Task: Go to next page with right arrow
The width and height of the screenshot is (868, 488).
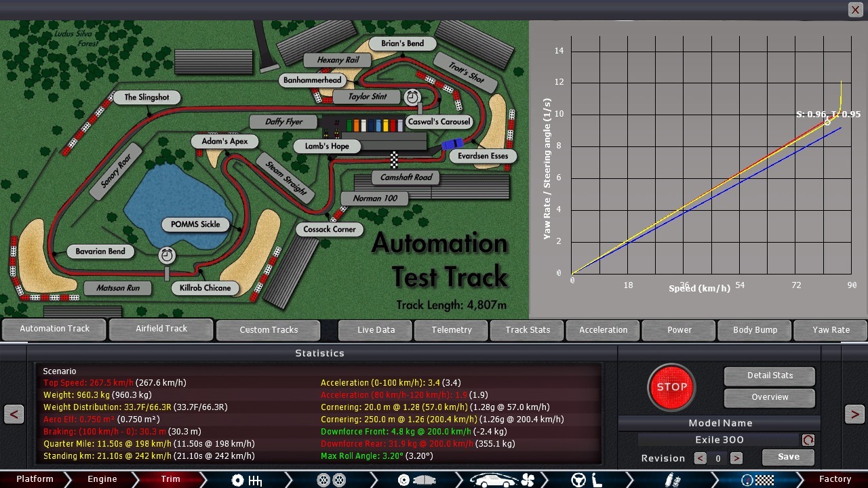Action: click(854, 414)
